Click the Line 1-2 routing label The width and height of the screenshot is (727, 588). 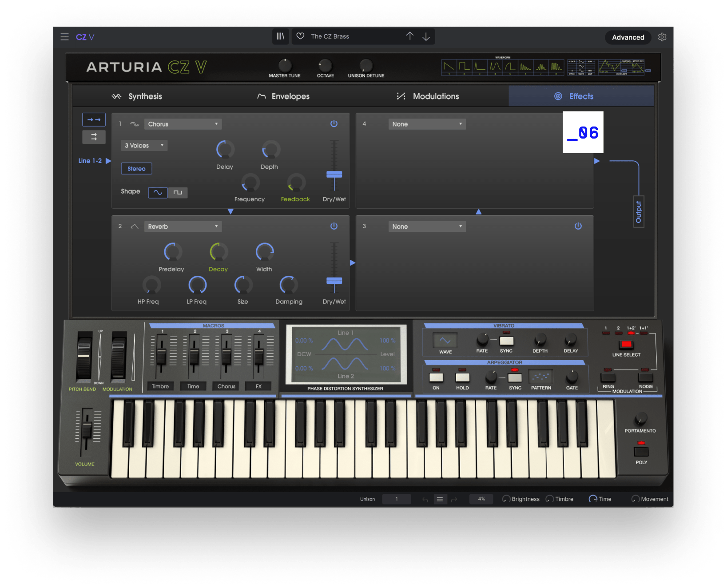coord(90,161)
